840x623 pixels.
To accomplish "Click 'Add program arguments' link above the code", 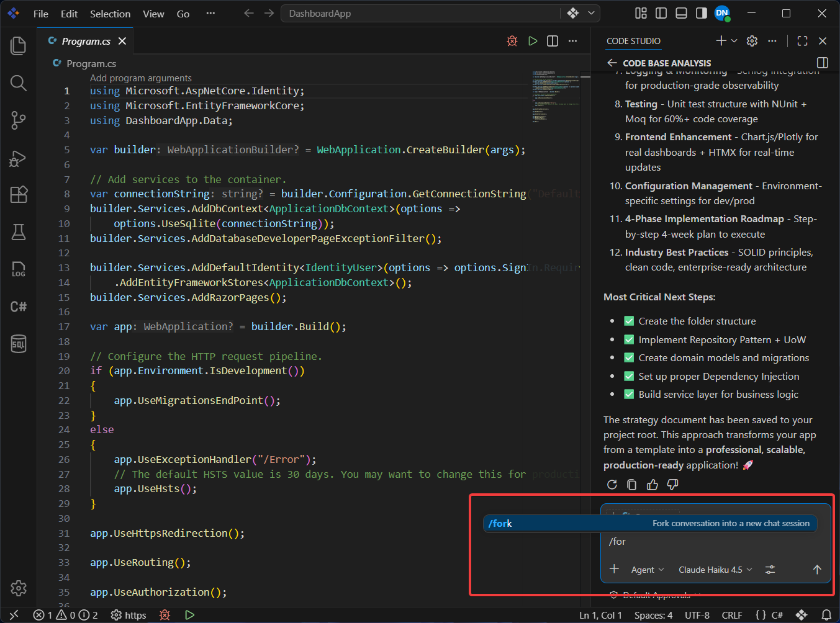I will [x=141, y=78].
